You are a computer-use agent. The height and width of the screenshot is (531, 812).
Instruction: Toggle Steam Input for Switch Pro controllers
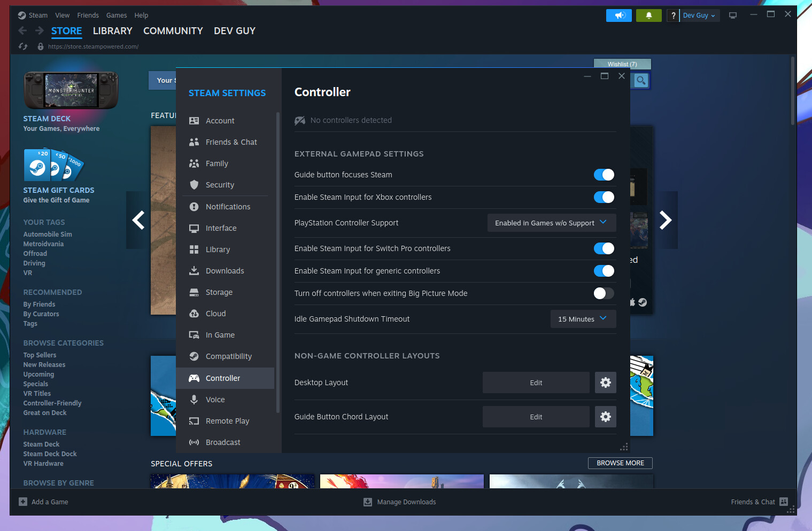coord(604,248)
